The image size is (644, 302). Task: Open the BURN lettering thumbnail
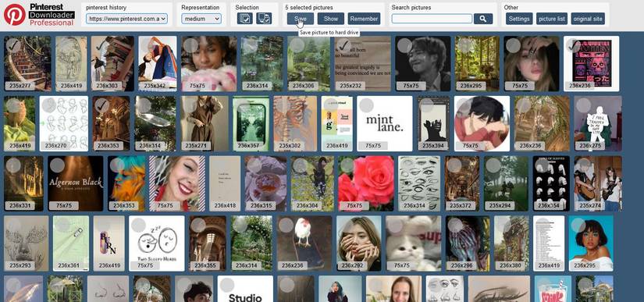109,243
